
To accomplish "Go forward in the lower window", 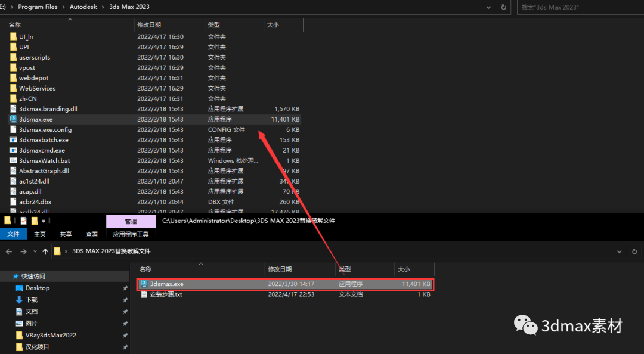I will (23, 251).
